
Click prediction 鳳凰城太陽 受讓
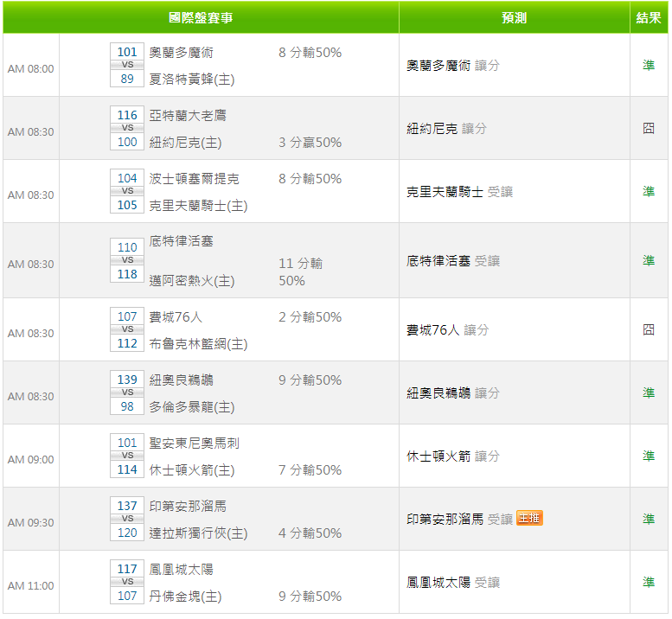click(x=452, y=582)
